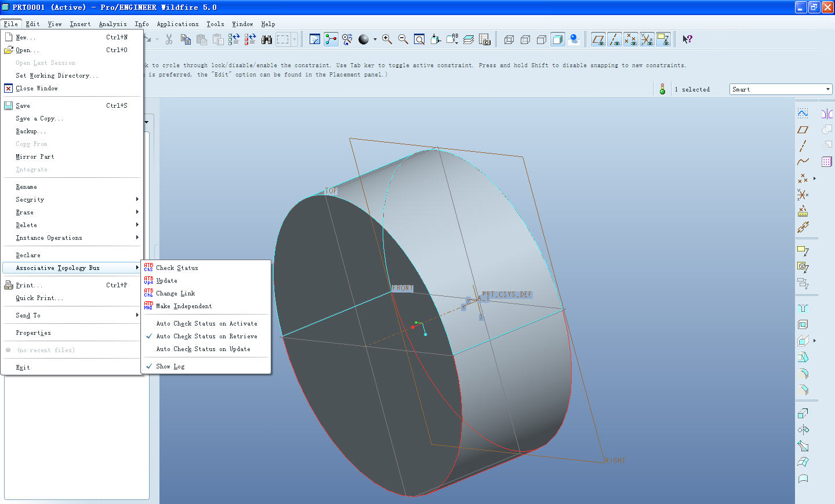Image resolution: width=835 pixels, height=504 pixels.
Task: Select the Revolve tool
Action: coord(803,430)
